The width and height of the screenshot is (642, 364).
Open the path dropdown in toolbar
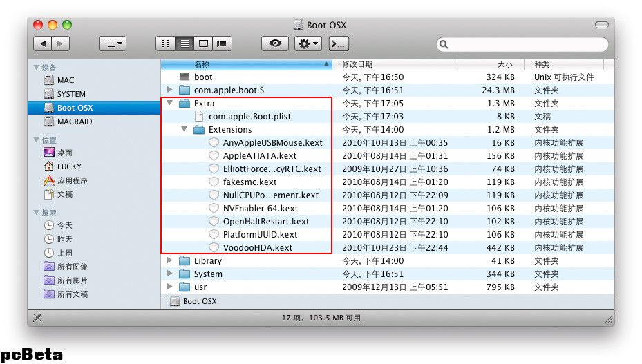(x=113, y=44)
